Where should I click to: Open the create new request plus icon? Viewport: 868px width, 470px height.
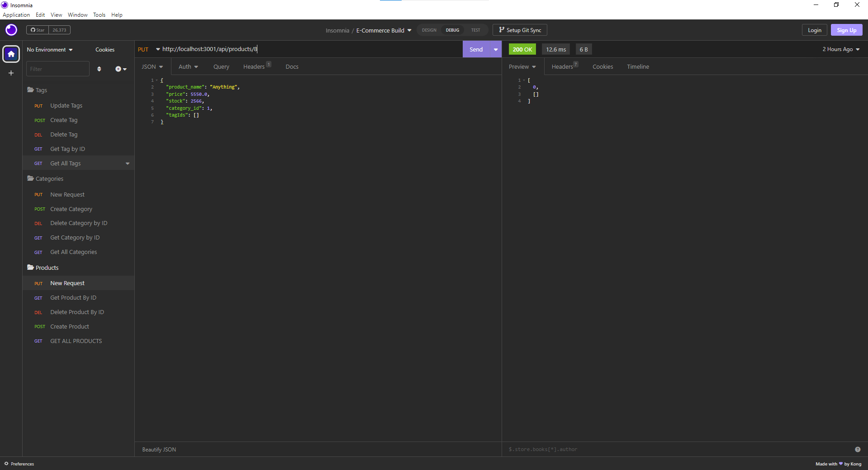119,69
